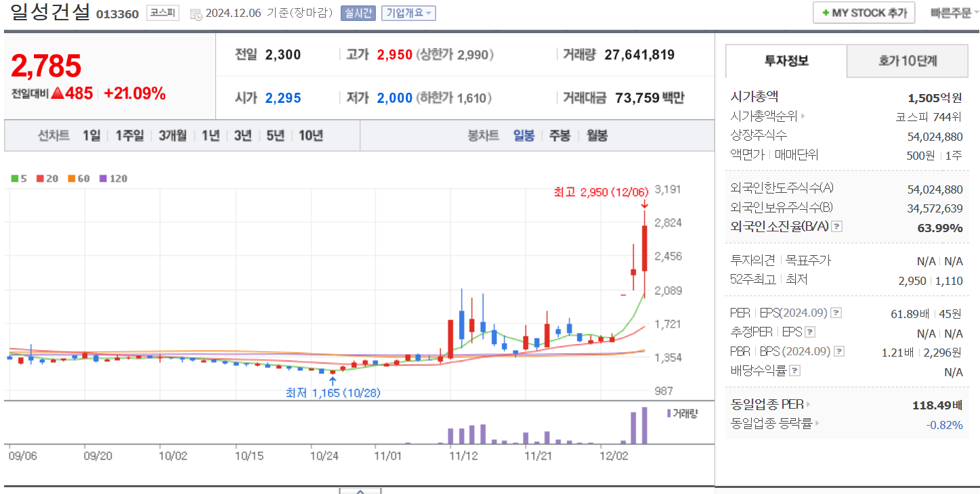Viewport: 980px width, 494px height.
Task: Switch to the 호가 10단계 tab
Action: 907,61
